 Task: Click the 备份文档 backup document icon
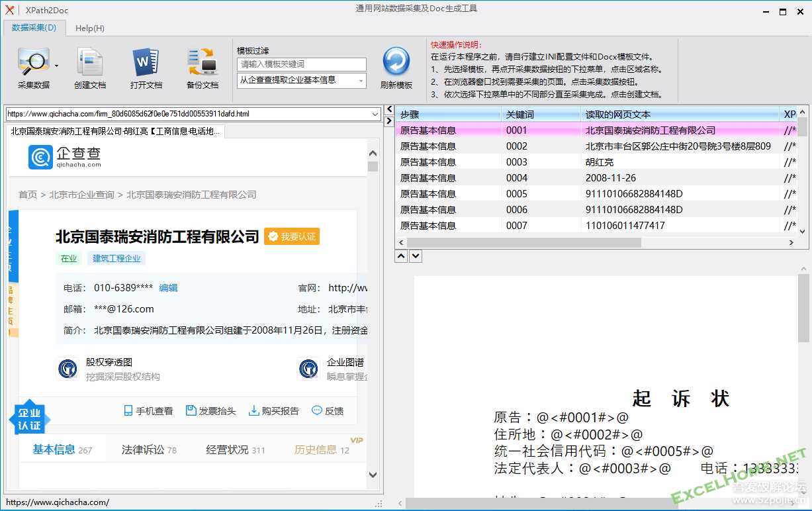pyautogui.click(x=202, y=63)
